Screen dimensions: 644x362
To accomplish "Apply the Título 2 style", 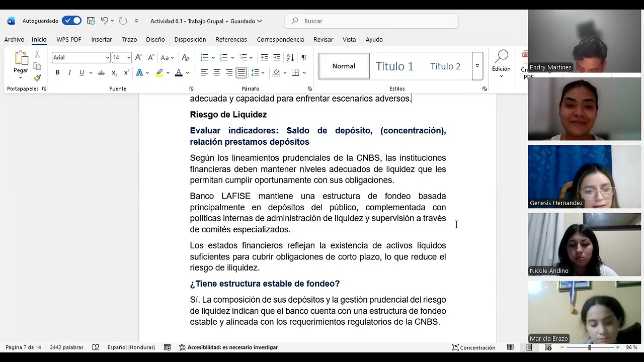I will pyautogui.click(x=445, y=66).
